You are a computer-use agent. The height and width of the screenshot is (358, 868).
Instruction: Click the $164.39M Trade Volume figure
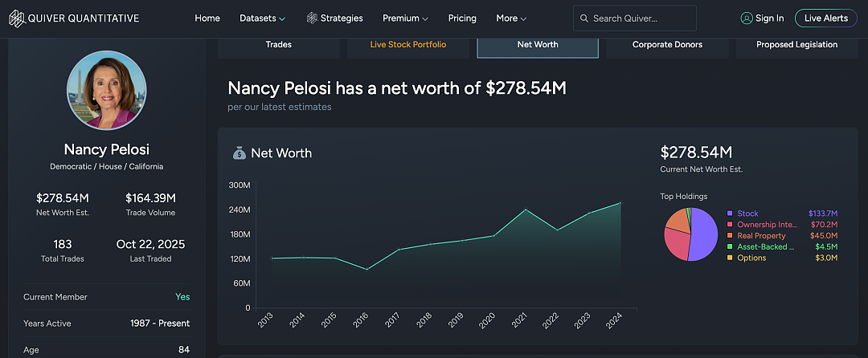(150, 197)
